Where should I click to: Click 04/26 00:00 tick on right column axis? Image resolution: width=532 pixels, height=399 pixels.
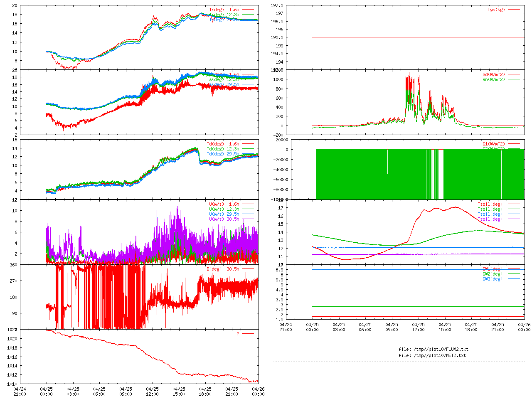coord(524,327)
